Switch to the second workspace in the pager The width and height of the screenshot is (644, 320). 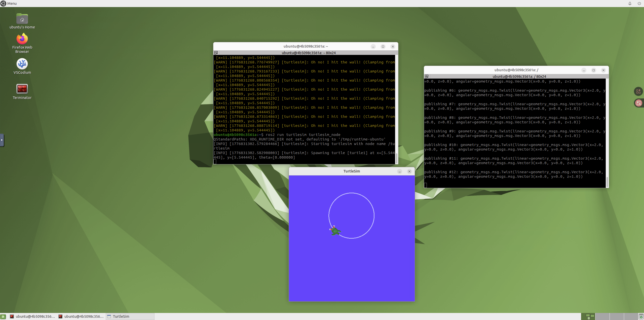602,316
